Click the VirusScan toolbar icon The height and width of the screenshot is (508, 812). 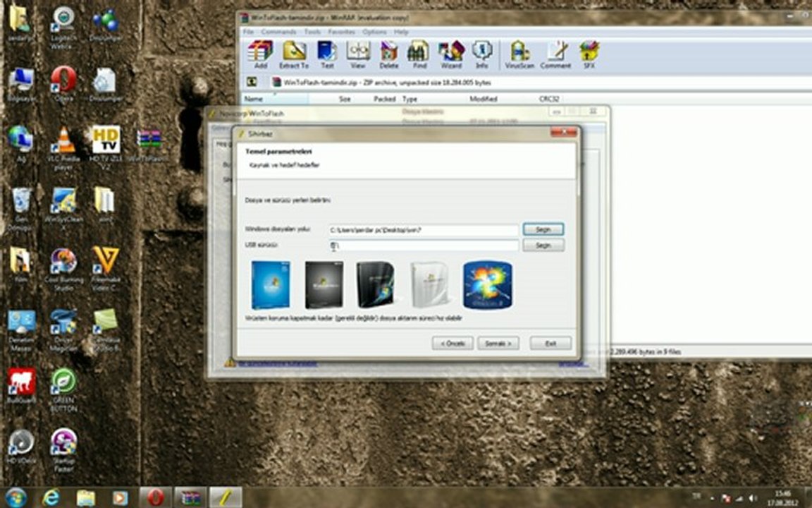pyautogui.click(x=519, y=55)
